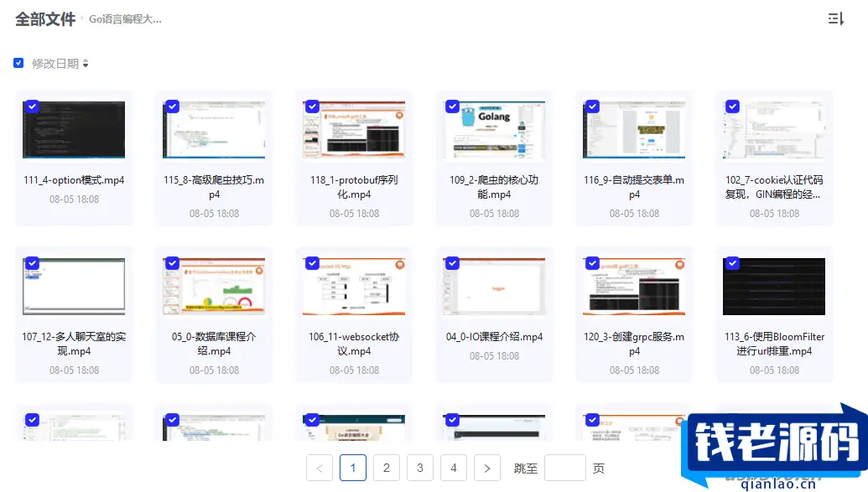Click file name 115_8-高级爬虫技巧.mp4
Screen dimensions: 868x492
[214, 187]
